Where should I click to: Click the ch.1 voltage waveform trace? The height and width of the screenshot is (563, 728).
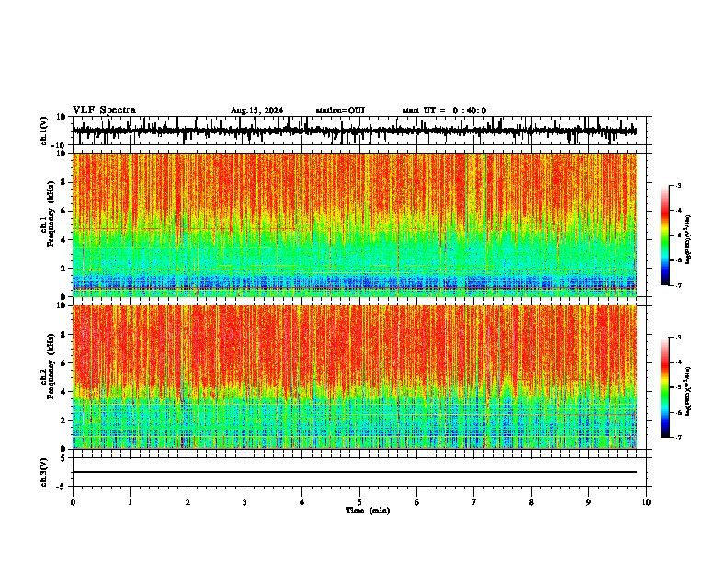click(x=355, y=131)
